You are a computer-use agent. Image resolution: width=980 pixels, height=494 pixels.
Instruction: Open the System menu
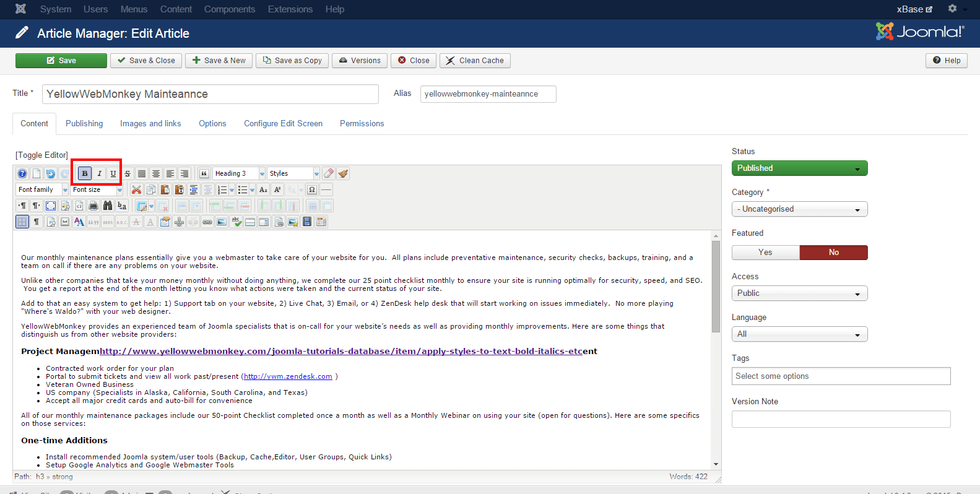(x=56, y=9)
